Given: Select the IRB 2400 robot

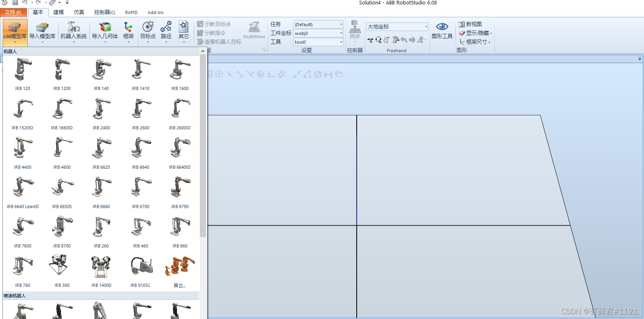Looking at the screenshot, I should click(102, 113).
